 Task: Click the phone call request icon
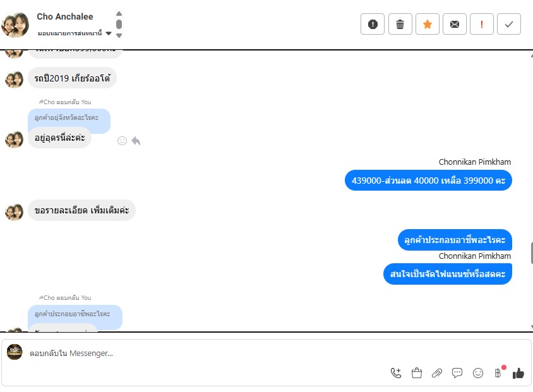[x=396, y=373]
